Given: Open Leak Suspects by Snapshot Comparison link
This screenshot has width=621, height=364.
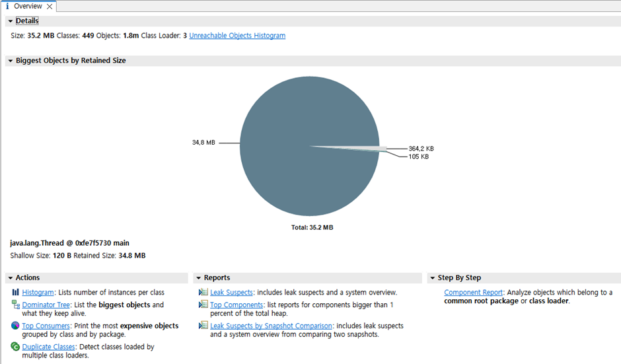Looking at the screenshot, I should [272, 326].
